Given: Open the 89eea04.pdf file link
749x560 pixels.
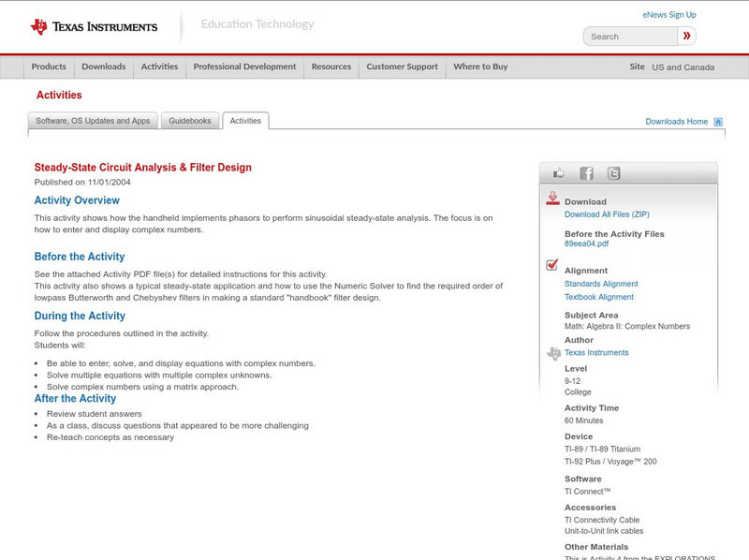Looking at the screenshot, I should (587, 243).
